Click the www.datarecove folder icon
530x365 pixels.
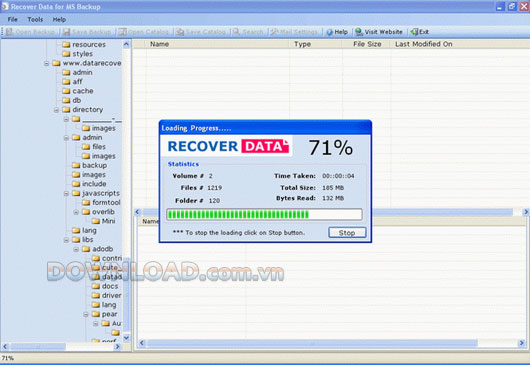56,63
